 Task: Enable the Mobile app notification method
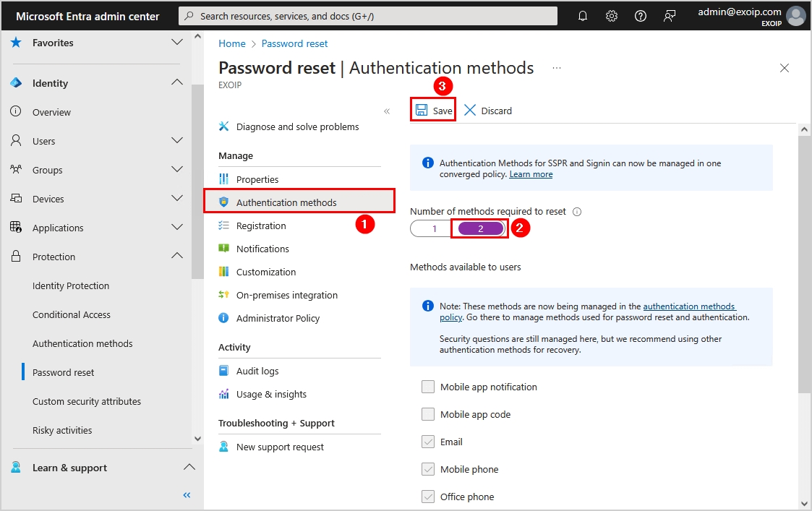[427, 387]
